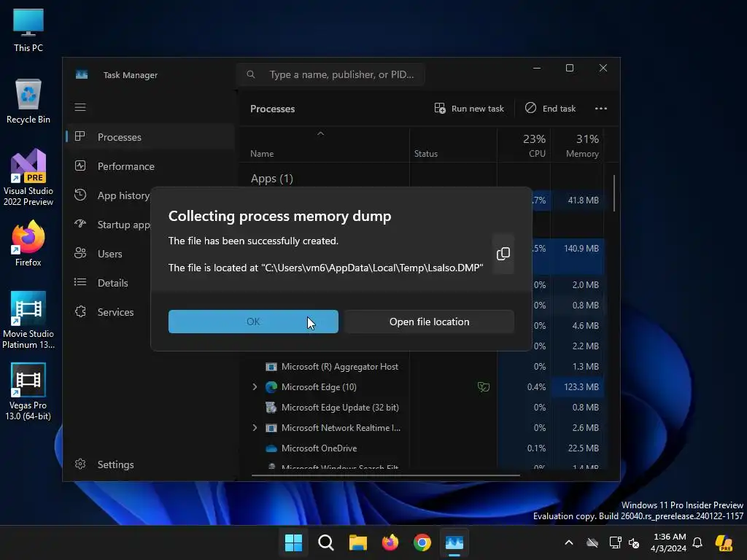Click the Microsoft Edge efficiency mode leaf icon
747x560 pixels.
pyautogui.click(x=483, y=387)
